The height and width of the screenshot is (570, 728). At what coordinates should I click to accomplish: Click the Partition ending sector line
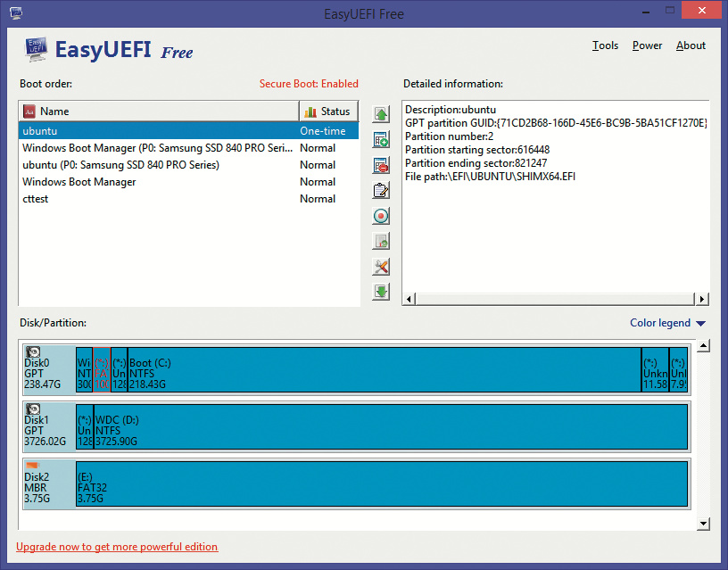[x=476, y=163]
